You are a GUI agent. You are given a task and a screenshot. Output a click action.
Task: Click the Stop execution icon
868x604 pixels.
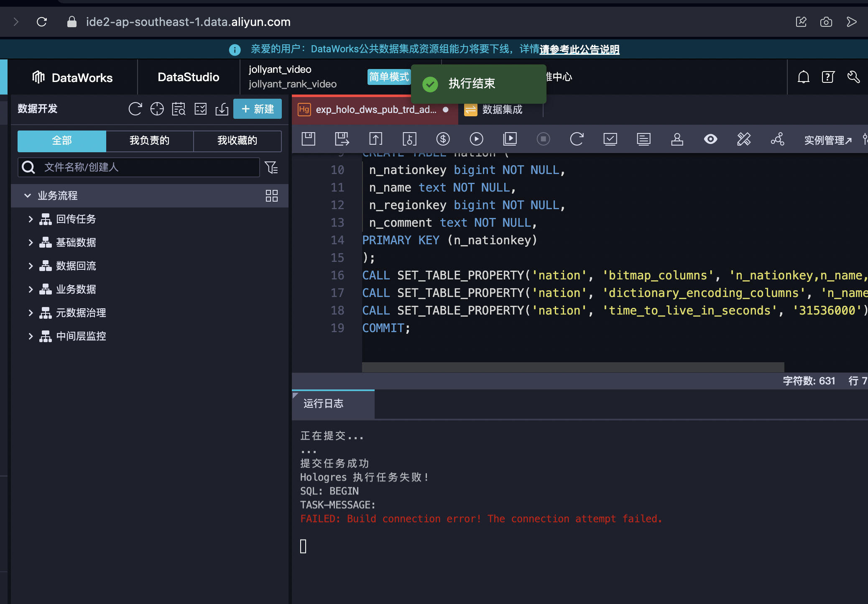tap(543, 139)
